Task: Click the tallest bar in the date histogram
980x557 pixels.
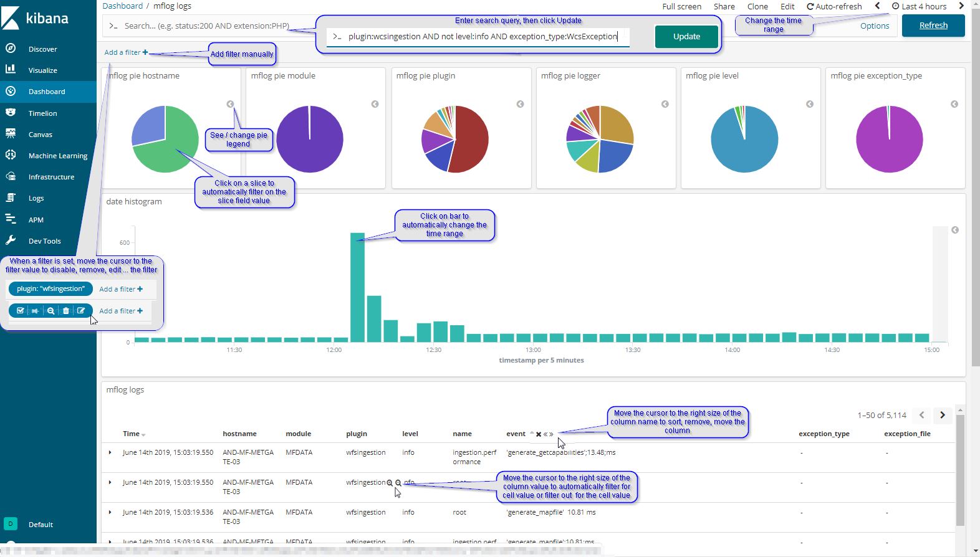Action: click(x=357, y=287)
